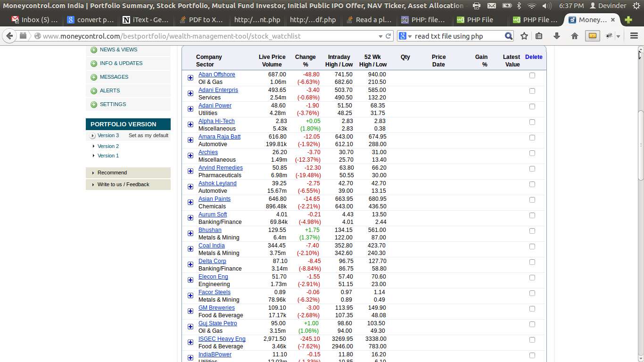
Task: Click the printer icon in the system tray
Action: click(477, 6)
